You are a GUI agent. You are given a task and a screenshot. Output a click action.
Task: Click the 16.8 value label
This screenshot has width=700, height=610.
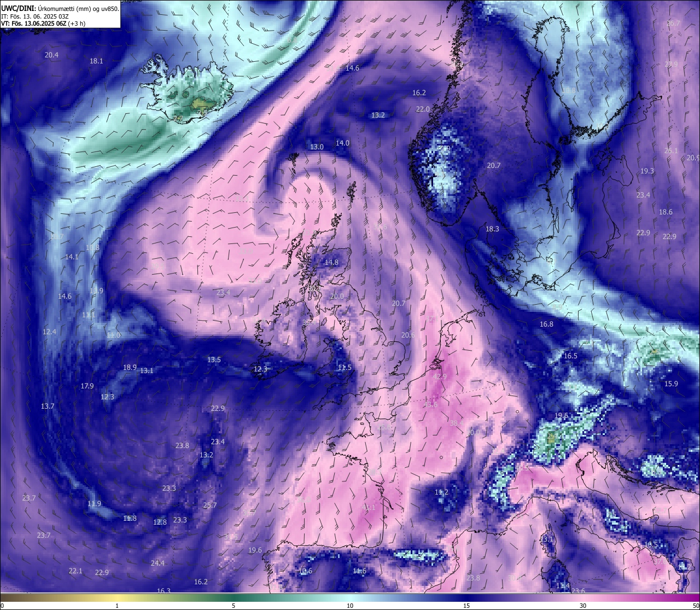coord(546,324)
